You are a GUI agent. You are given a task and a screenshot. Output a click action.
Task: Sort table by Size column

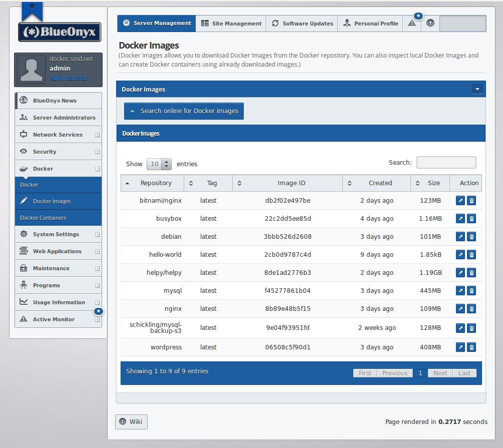430,183
